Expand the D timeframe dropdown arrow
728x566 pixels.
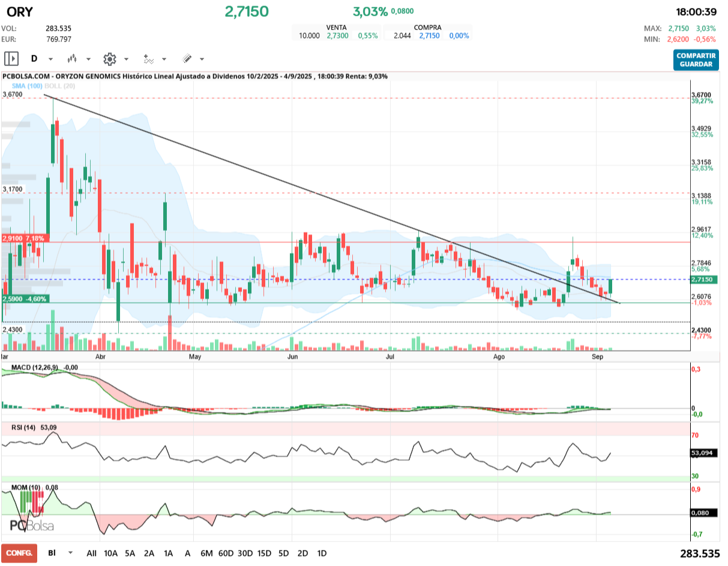(50, 59)
